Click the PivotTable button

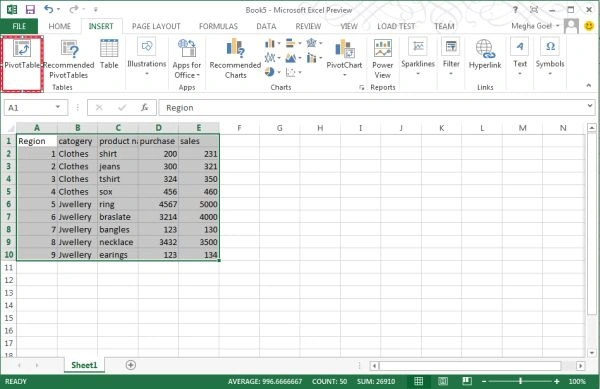(x=22, y=63)
